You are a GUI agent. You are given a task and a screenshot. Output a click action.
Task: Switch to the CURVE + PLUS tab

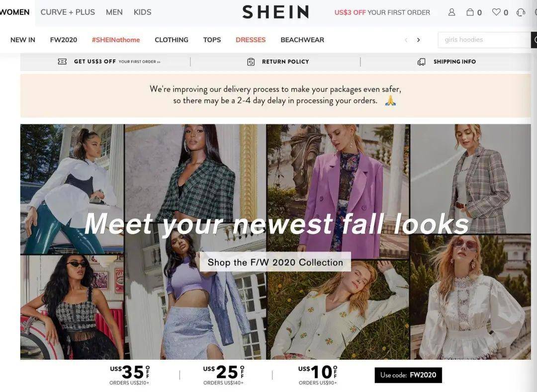(68, 12)
